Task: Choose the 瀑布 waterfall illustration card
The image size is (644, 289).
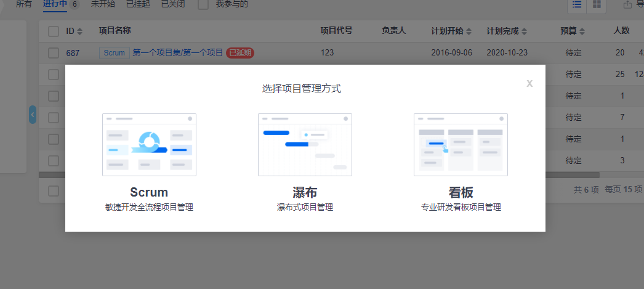Action: 305,145
